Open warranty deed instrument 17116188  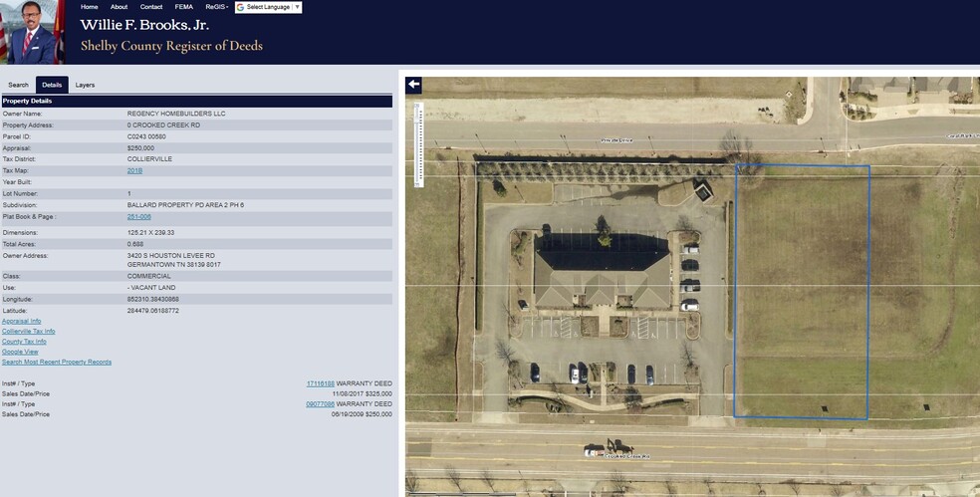click(x=320, y=382)
